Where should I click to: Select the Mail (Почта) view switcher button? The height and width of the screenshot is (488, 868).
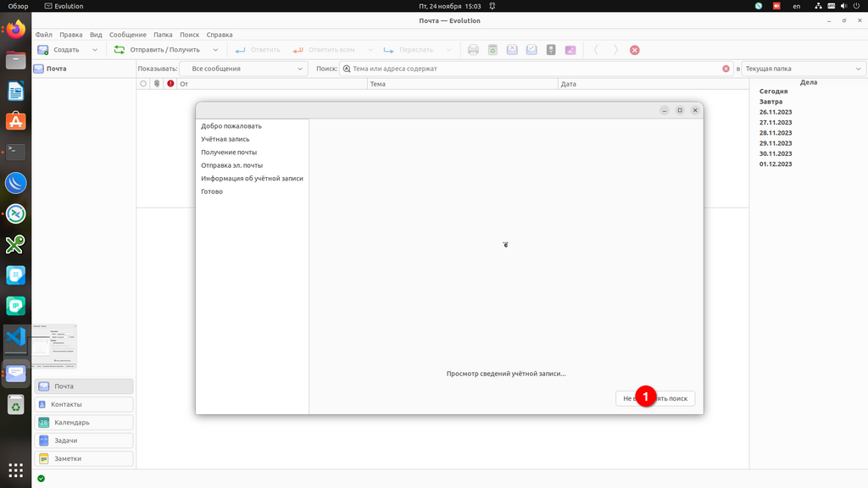coord(84,386)
